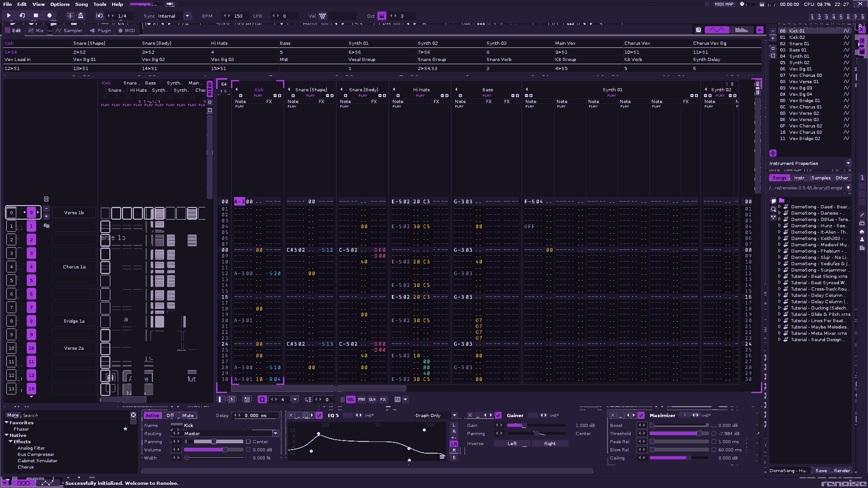Image resolution: width=868 pixels, height=488 pixels.
Task: Click the More button in effects list
Action: tap(13, 415)
